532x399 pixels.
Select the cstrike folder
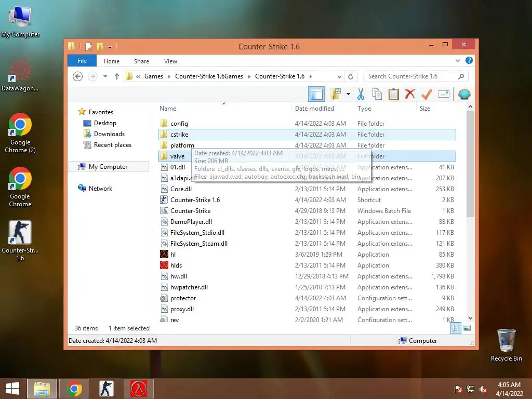pos(307,135)
